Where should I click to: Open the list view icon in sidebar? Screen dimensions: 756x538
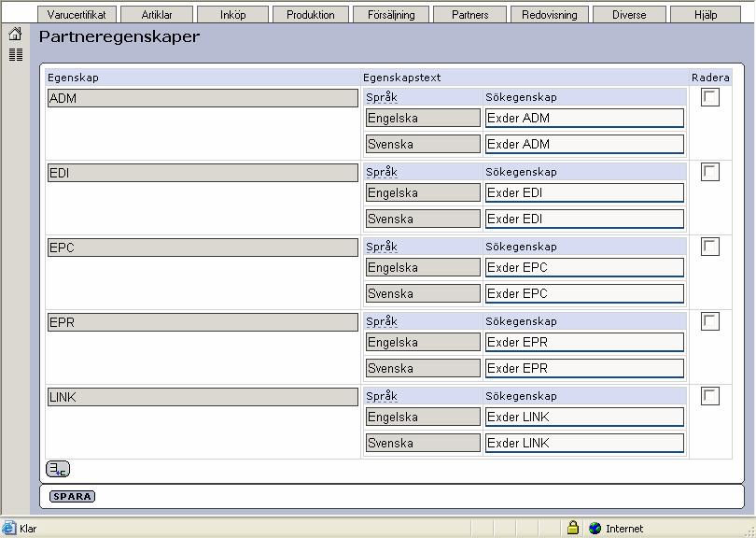(16, 54)
